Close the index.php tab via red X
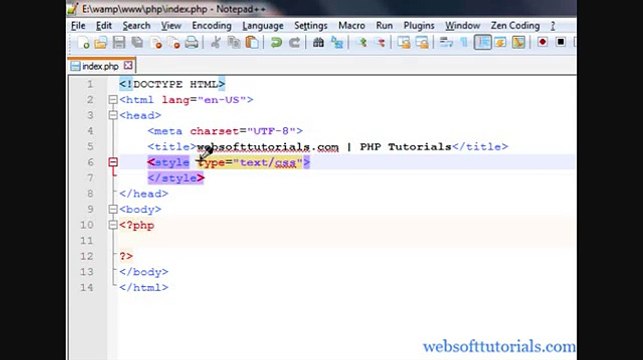Screen dimensions: 643x360 [128, 66]
